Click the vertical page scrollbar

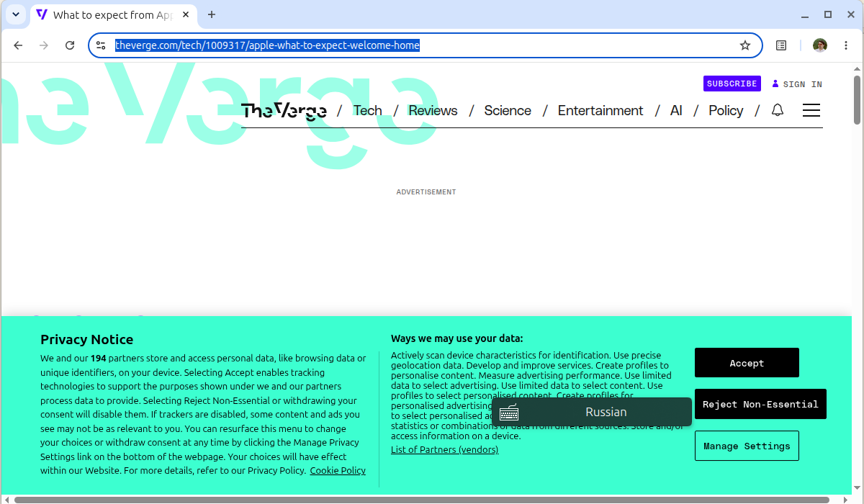(857, 99)
